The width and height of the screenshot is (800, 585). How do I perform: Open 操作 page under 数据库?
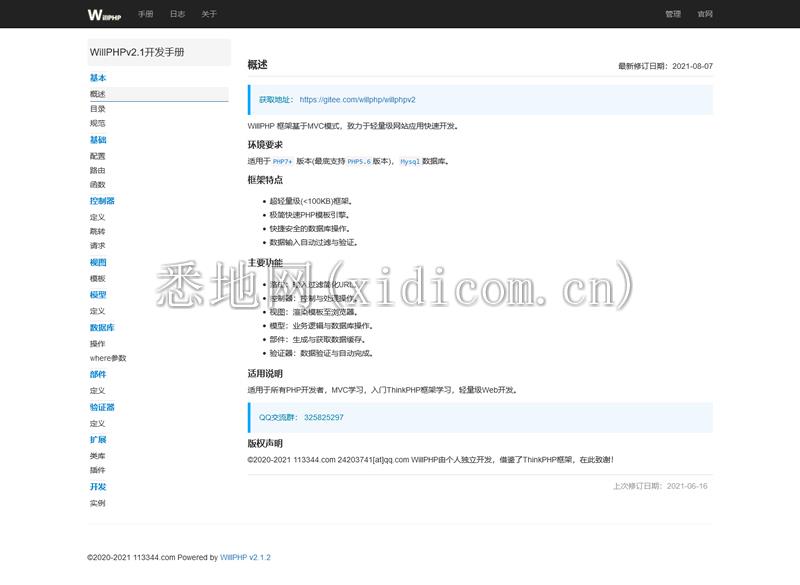pyautogui.click(x=97, y=344)
